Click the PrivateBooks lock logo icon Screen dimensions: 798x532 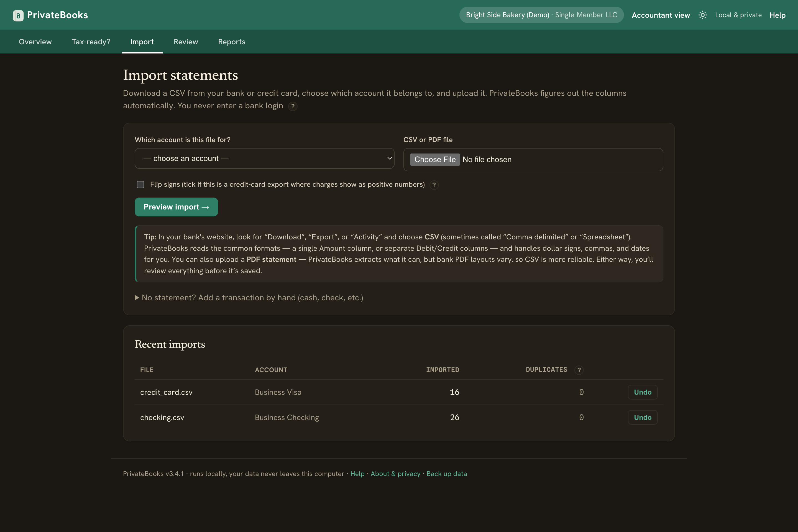tap(18, 15)
